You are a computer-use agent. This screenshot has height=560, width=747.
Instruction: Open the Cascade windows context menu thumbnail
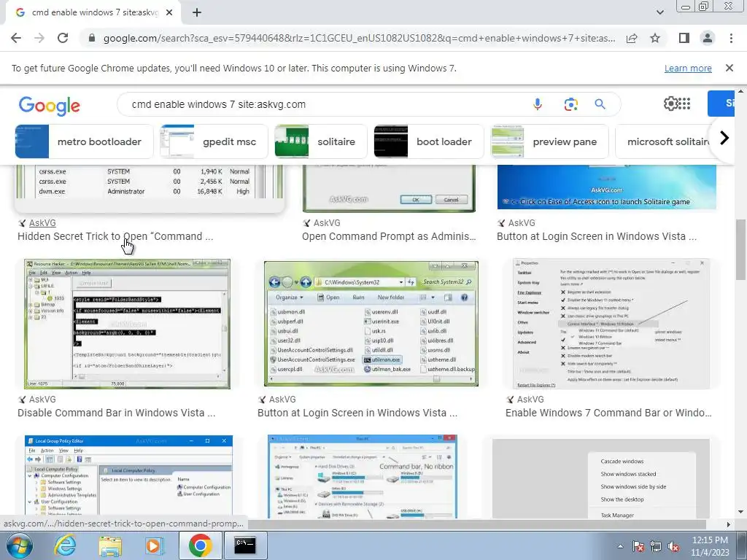[x=601, y=478]
